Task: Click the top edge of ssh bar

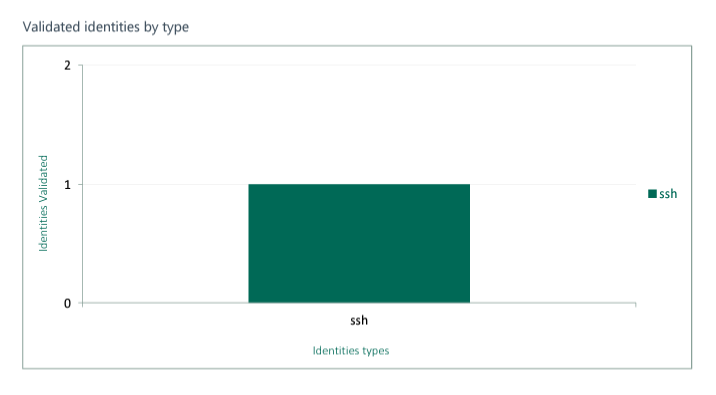Action: click(359, 184)
